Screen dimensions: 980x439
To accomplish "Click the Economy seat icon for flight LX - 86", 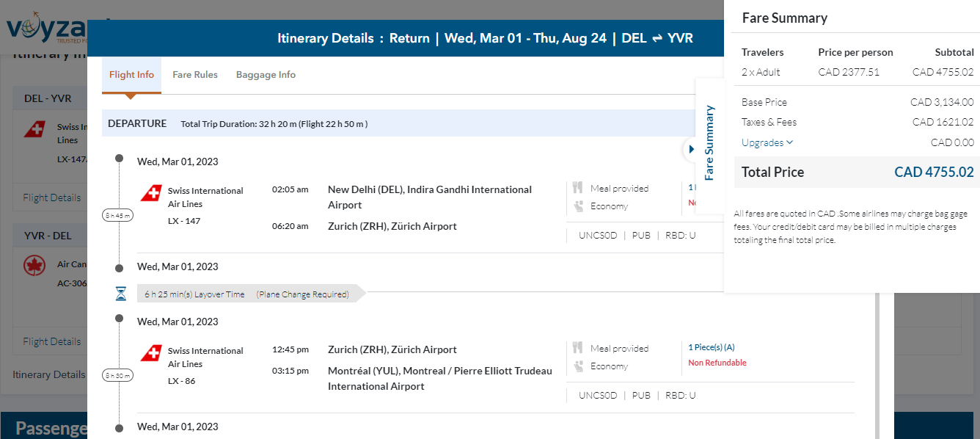I will point(577,366).
